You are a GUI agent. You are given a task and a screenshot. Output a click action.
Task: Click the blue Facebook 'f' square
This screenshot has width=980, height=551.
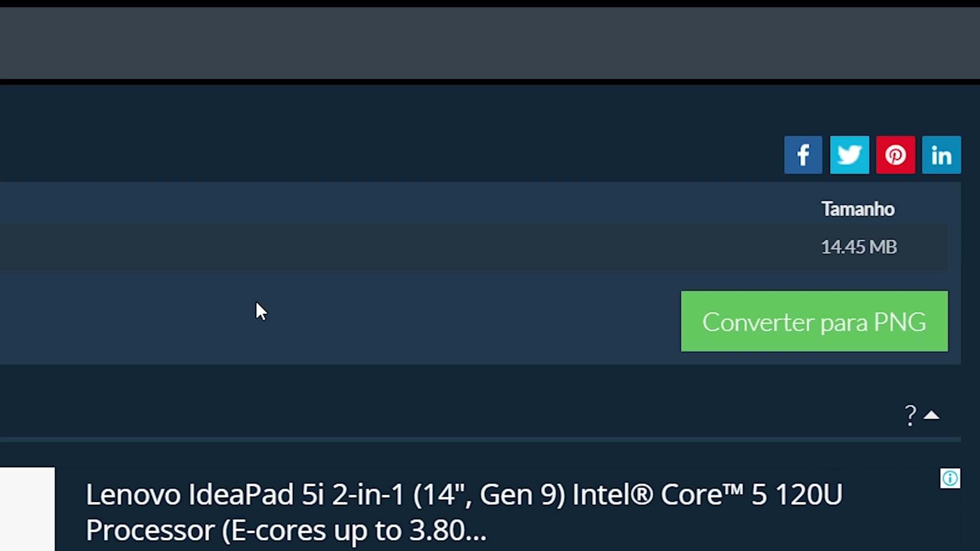point(803,155)
